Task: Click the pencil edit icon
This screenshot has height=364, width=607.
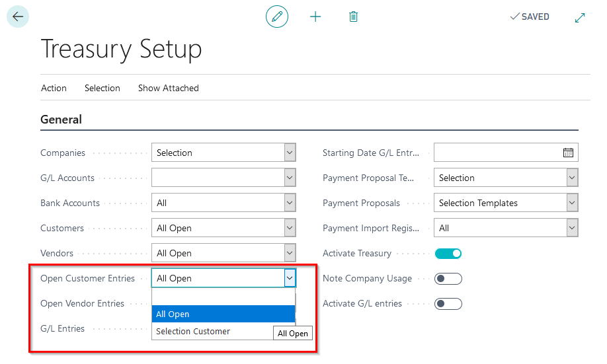Action: [x=277, y=17]
